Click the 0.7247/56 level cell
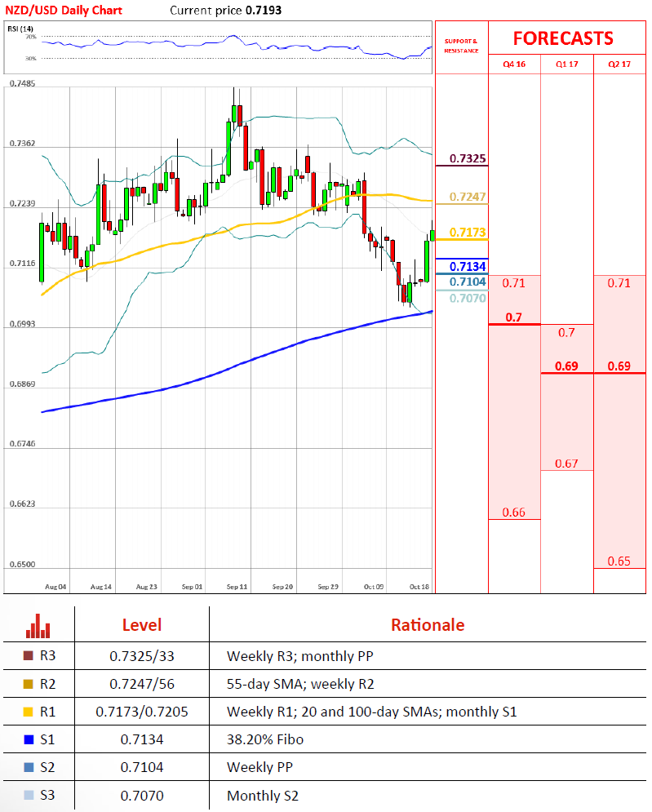 coord(142,684)
